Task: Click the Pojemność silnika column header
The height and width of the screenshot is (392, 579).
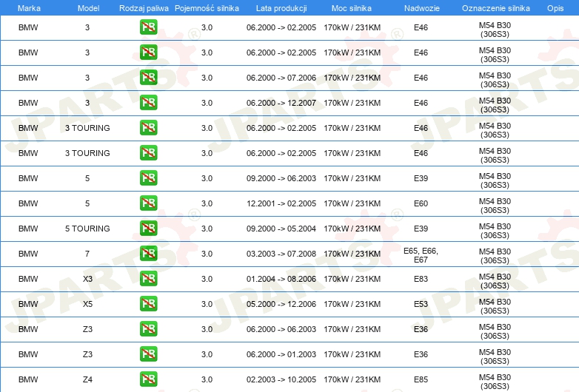Action: (x=207, y=8)
